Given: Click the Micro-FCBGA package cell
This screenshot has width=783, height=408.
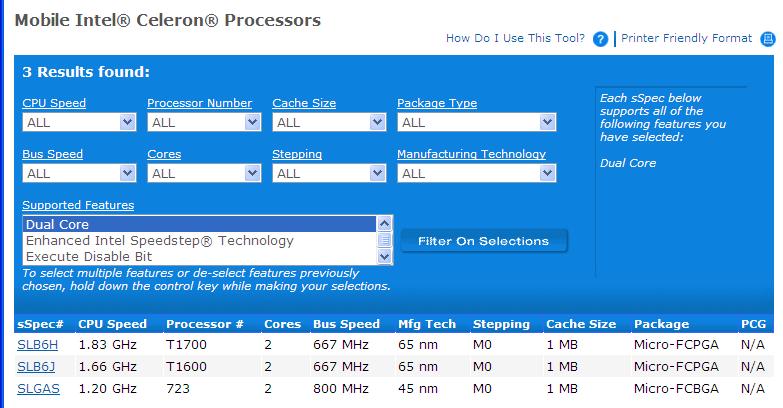Looking at the screenshot, I should click(676, 389).
